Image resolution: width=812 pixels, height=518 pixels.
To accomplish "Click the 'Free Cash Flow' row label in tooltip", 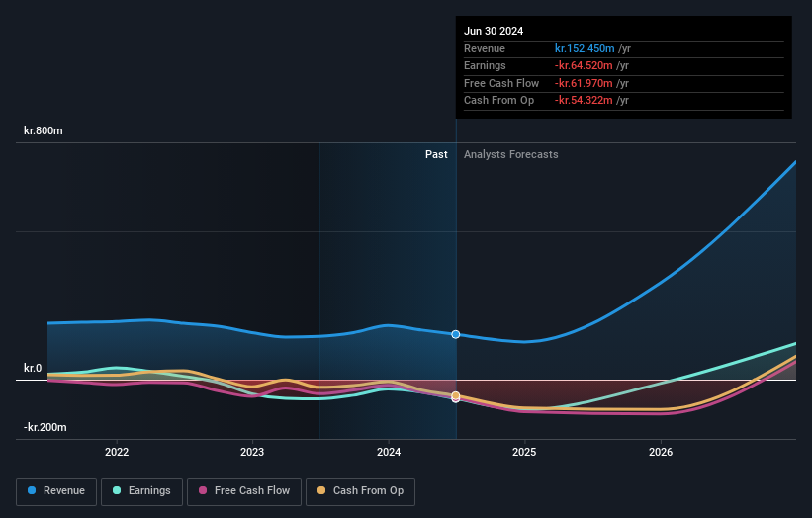I will tap(501, 83).
